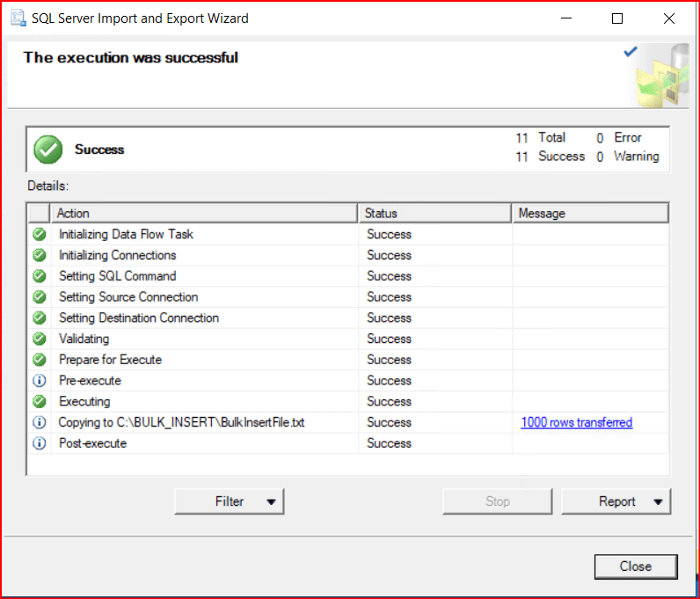Viewport: 700px width, 599px height.
Task: Click the large green Success checkmark icon
Action: (x=48, y=150)
